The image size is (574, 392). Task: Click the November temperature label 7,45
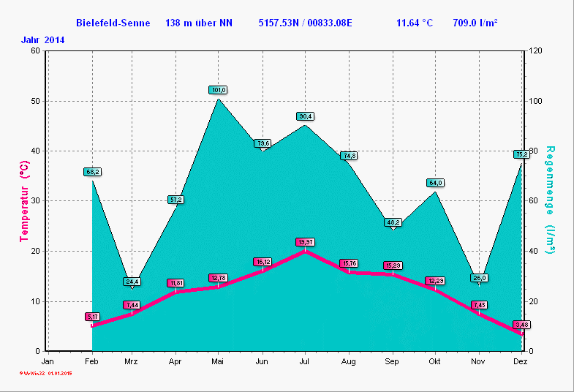(x=479, y=305)
